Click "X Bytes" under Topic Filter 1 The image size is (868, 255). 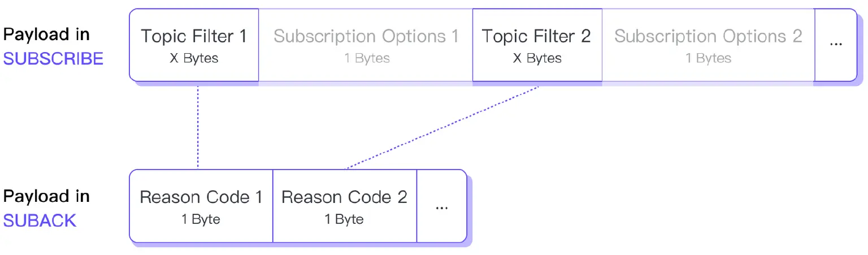tap(194, 58)
